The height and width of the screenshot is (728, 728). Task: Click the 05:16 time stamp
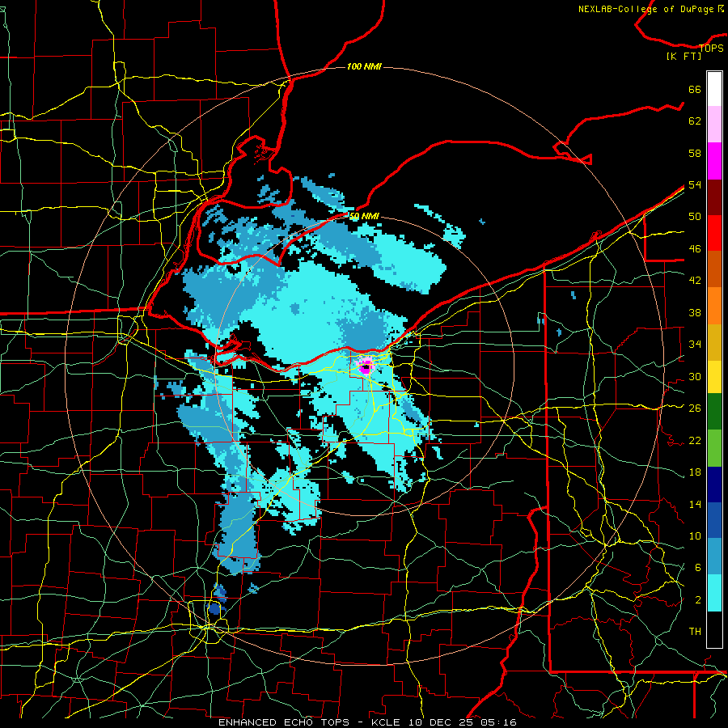(498, 722)
